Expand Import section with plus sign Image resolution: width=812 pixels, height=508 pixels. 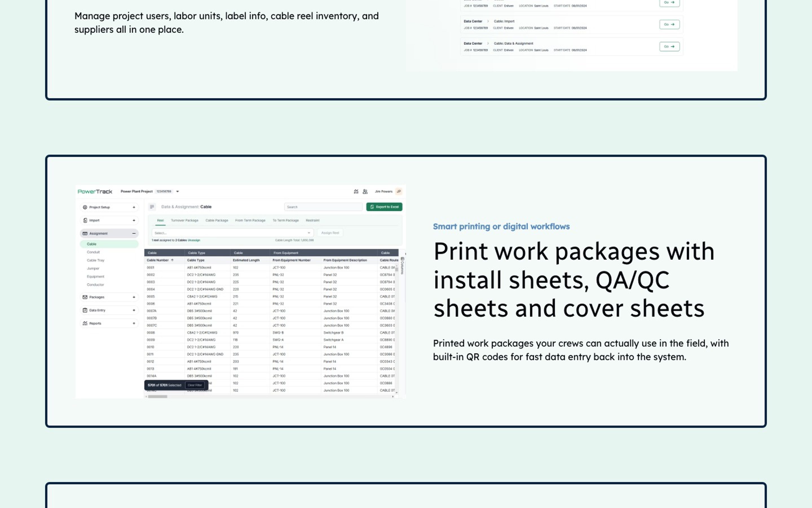(134, 220)
